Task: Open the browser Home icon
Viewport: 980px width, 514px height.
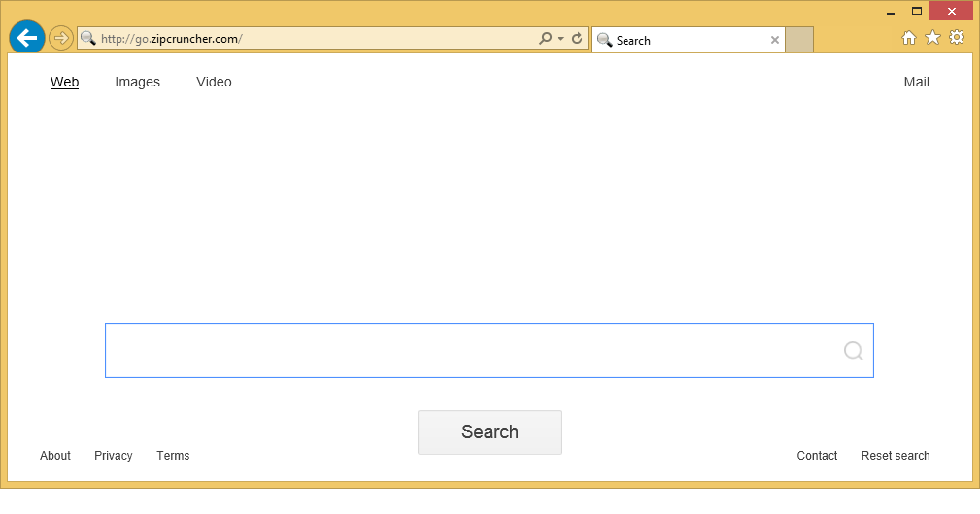Action: point(909,38)
